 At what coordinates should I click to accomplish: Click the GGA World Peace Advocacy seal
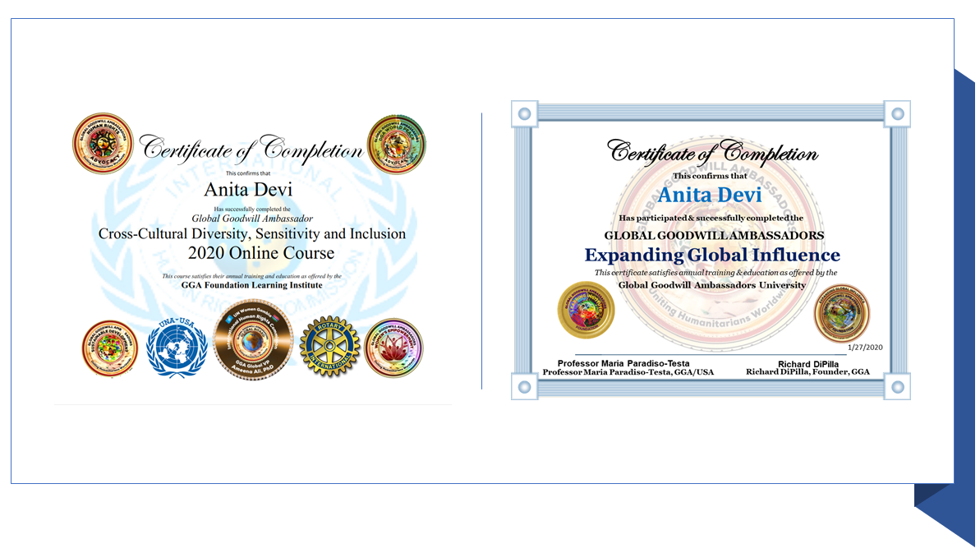click(396, 144)
